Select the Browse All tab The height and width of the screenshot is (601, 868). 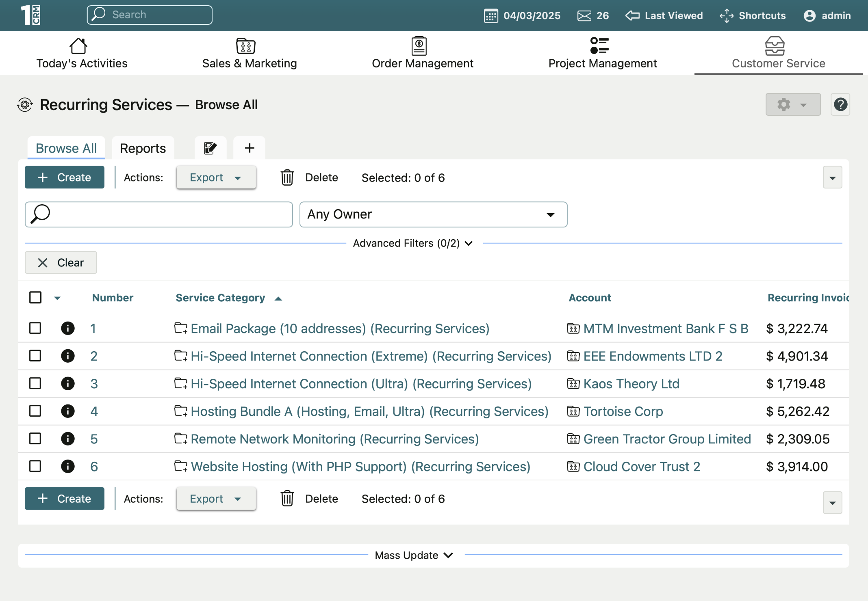pos(66,148)
